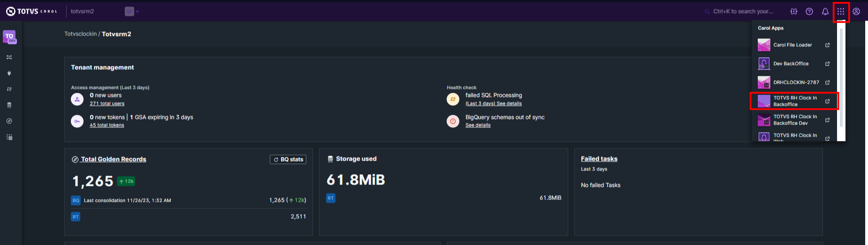Open the database icon in left sidebar
The height and width of the screenshot is (245, 868).
(x=9, y=105)
